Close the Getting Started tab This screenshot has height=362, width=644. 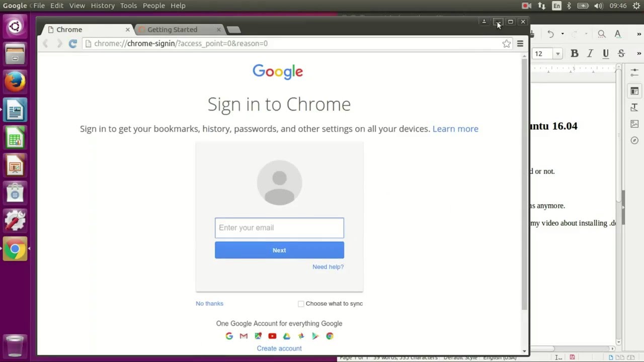pos(218,30)
